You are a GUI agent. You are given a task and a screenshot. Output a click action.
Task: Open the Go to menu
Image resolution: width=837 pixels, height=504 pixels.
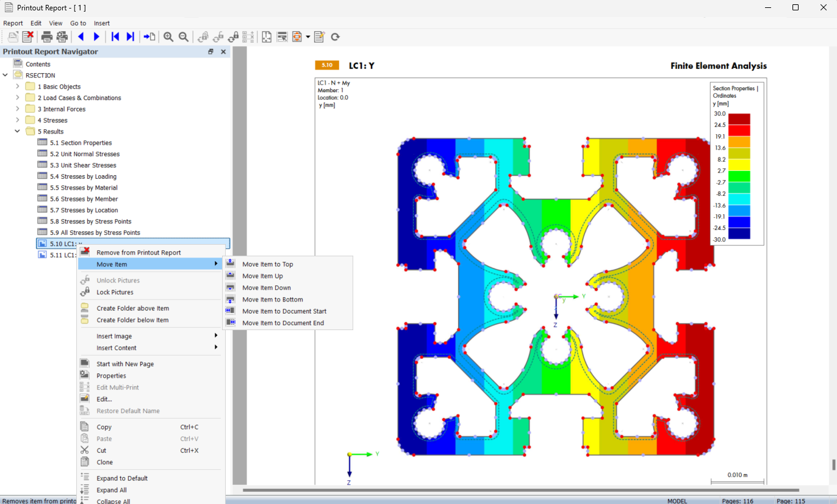coord(78,23)
